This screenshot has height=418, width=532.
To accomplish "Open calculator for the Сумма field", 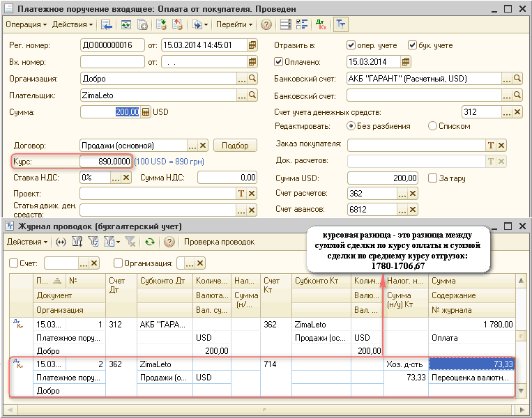I will [146, 111].
